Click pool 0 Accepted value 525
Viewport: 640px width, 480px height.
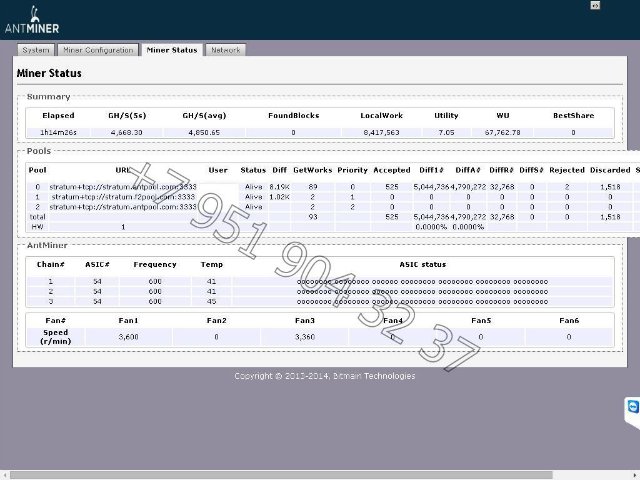click(x=391, y=187)
